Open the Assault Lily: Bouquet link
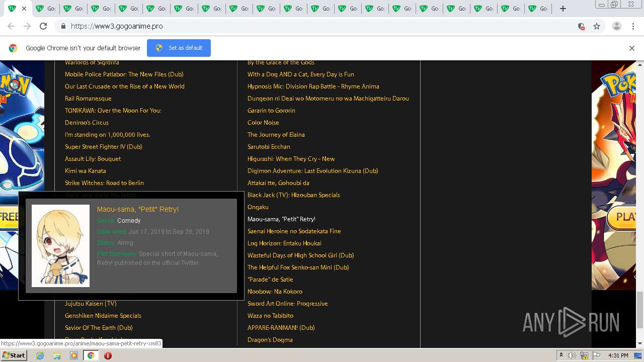The width and height of the screenshot is (644, 362). tap(93, 159)
